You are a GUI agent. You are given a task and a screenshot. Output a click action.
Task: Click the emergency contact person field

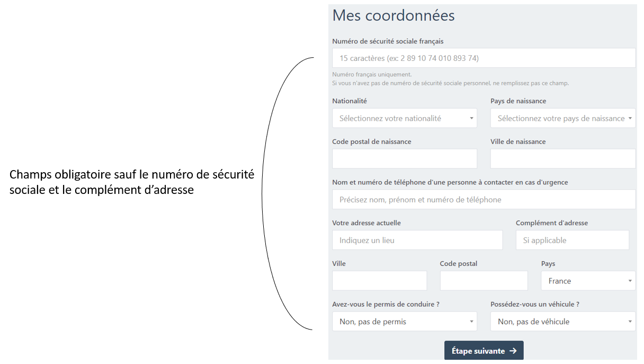[x=484, y=200]
